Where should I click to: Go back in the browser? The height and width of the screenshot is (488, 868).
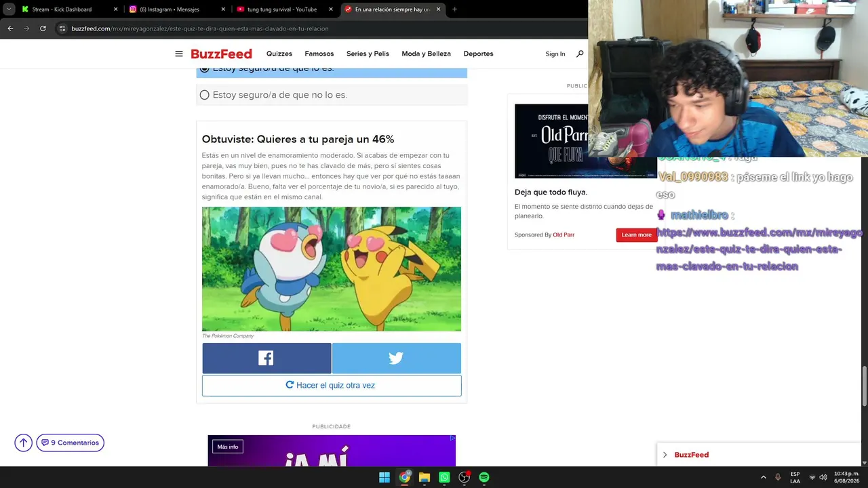[x=10, y=28]
